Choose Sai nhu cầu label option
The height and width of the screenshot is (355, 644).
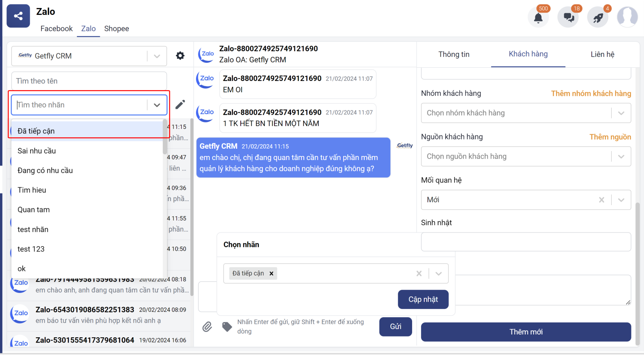[x=87, y=151]
